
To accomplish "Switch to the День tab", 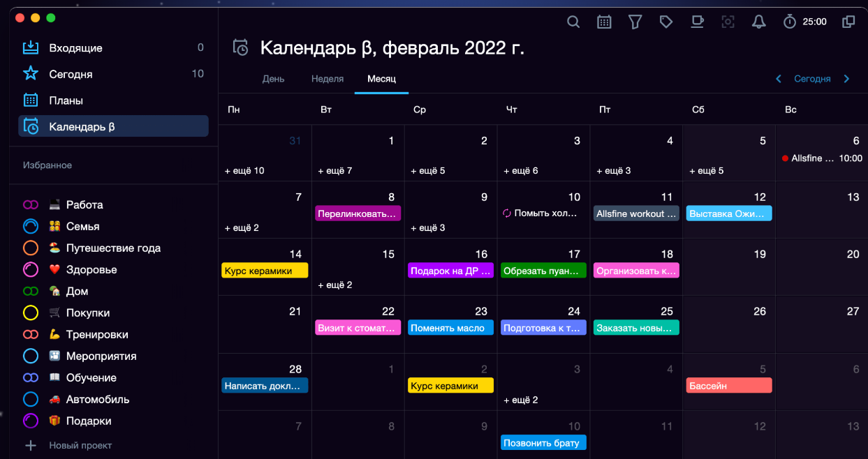I will click(273, 79).
